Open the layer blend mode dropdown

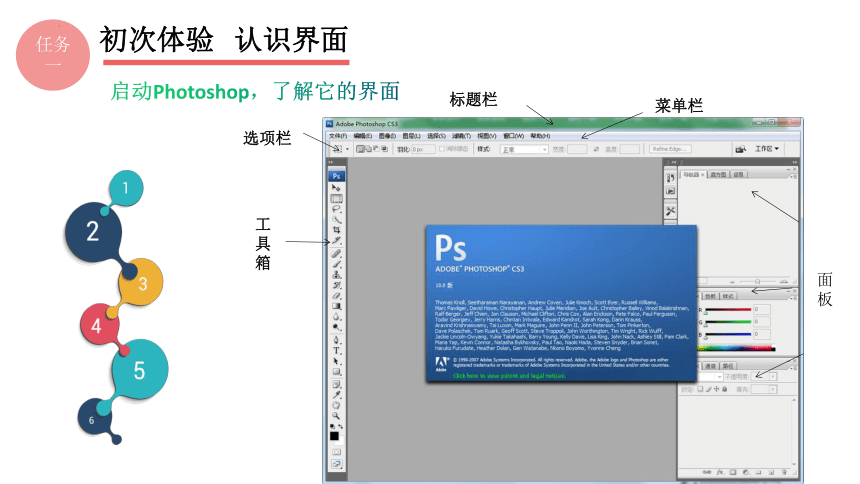pyautogui.click(x=710, y=377)
